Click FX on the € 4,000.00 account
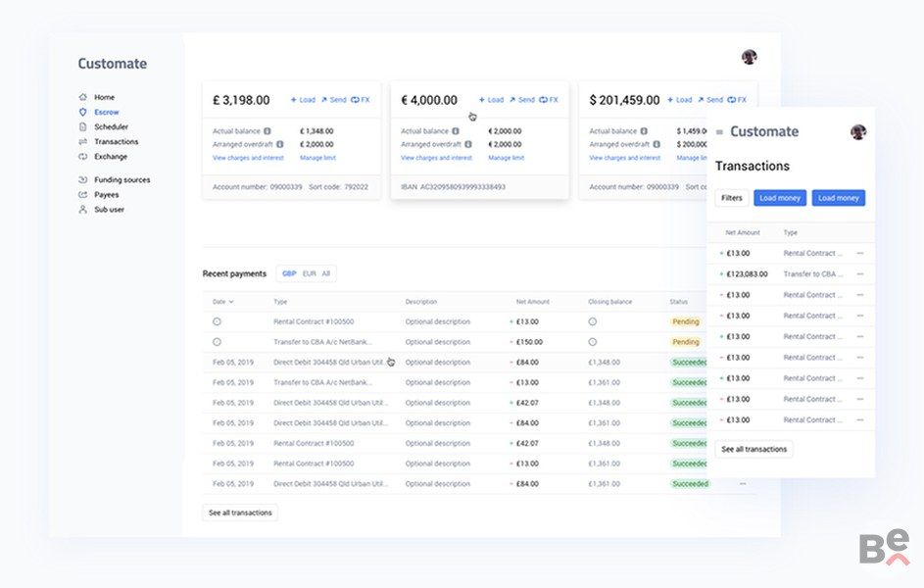The height and width of the screenshot is (588, 924). [x=548, y=100]
